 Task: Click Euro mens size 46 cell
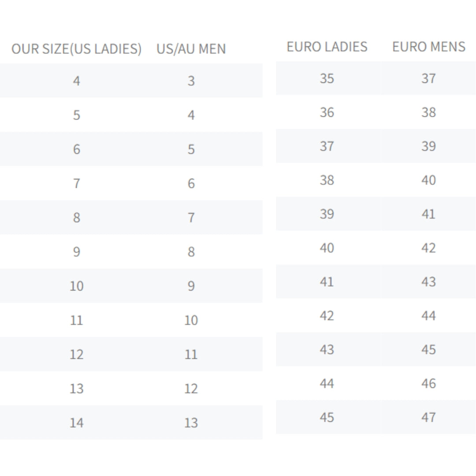(429, 383)
